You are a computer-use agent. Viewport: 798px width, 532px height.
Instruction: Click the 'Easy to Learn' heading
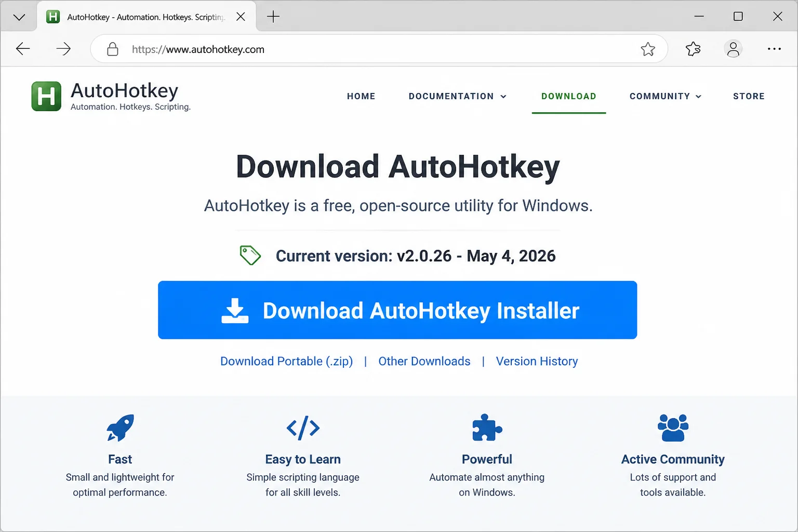click(303, 459)
